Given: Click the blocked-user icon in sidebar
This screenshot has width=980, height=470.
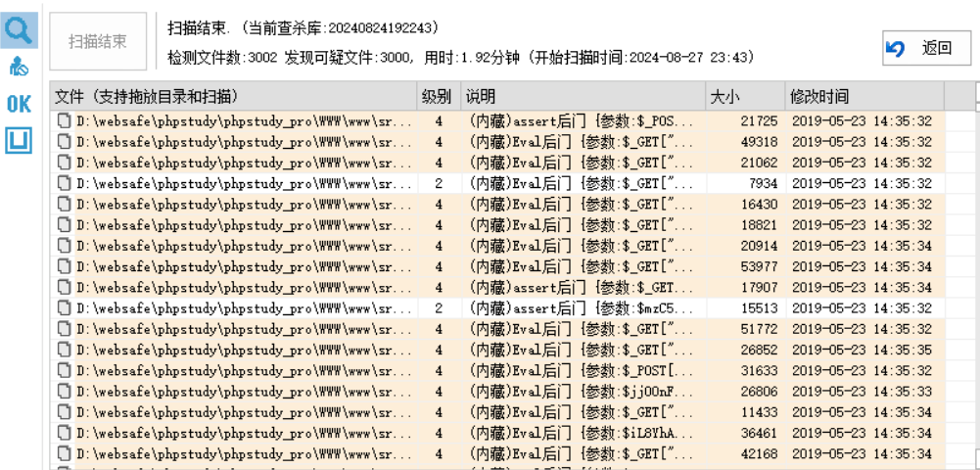Looking at the screenshot, I should [x=19, y=68].
